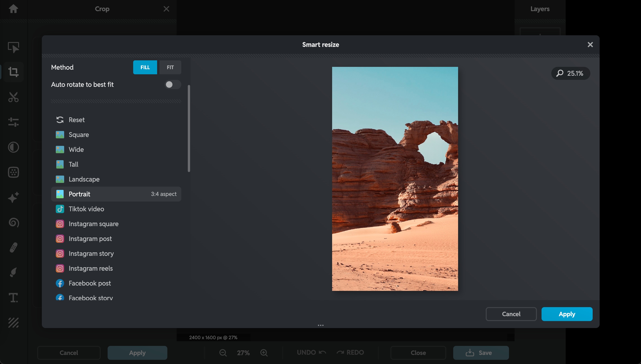The image size is (641, 364).
Task: Toggle Auto rotate to best fit
Action: [173, 84]
